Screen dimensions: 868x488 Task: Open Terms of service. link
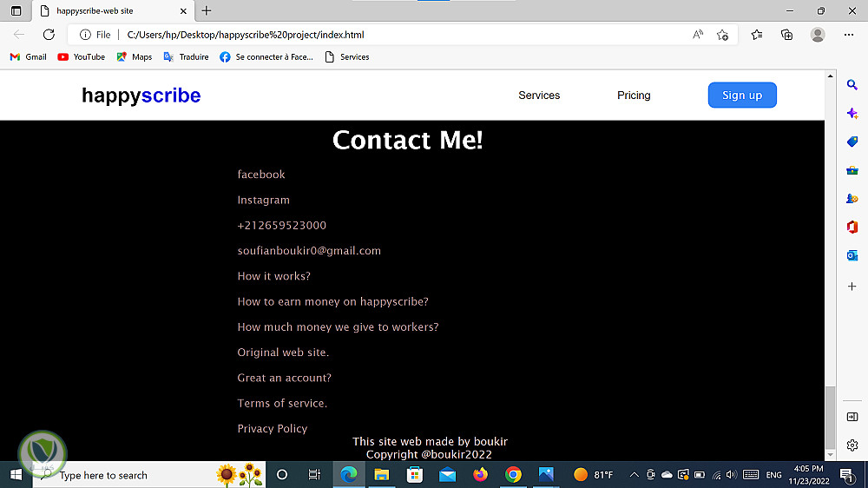(x=282, y=403)
